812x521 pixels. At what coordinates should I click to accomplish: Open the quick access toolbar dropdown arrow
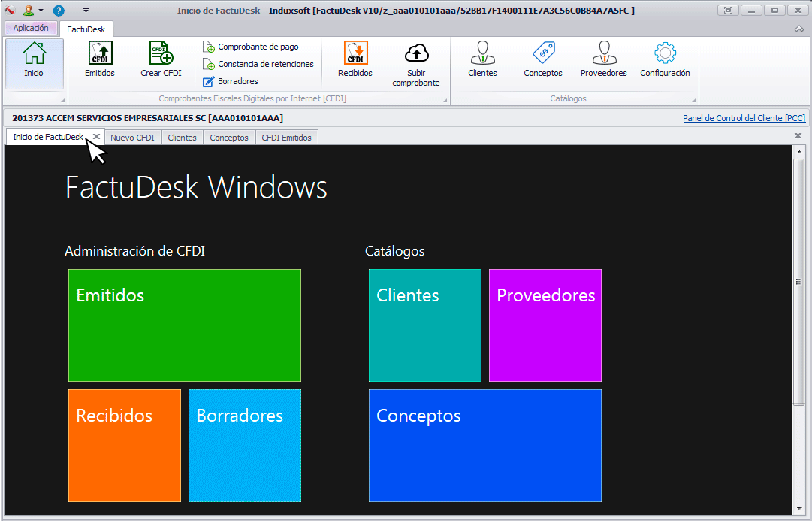click(x=86, y=11)
